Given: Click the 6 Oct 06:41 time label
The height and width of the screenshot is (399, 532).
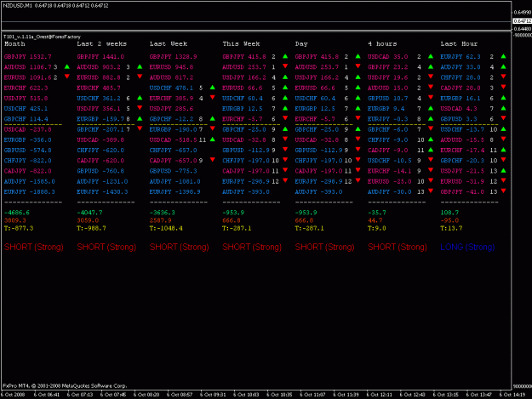Looking at the screenshot, I should [x=47, y=395].
